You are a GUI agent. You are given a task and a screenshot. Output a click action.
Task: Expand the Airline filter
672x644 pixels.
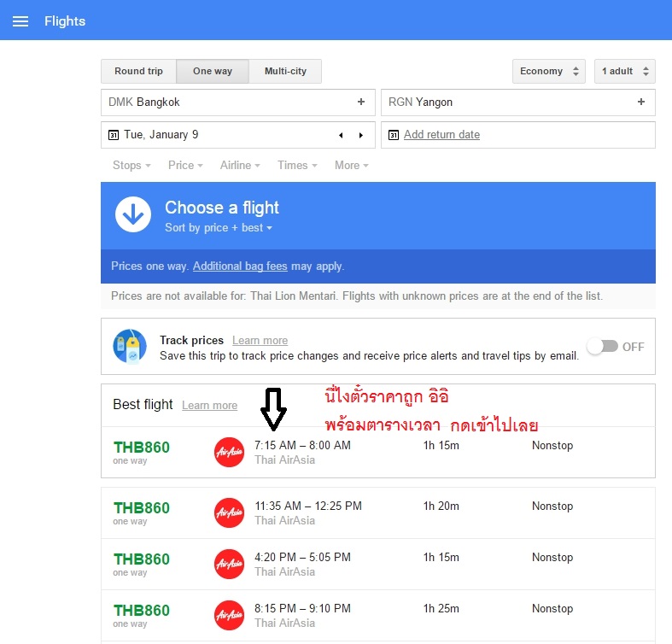(240, 166)
